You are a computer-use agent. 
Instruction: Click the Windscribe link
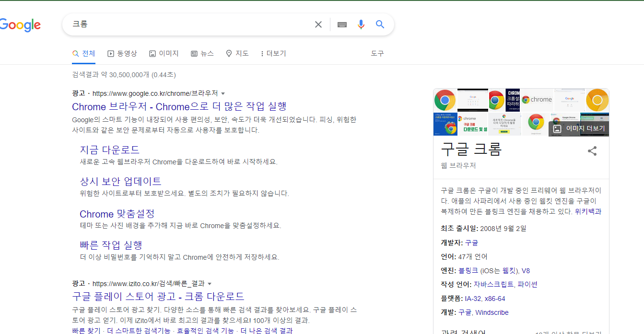tap(492, 312)
